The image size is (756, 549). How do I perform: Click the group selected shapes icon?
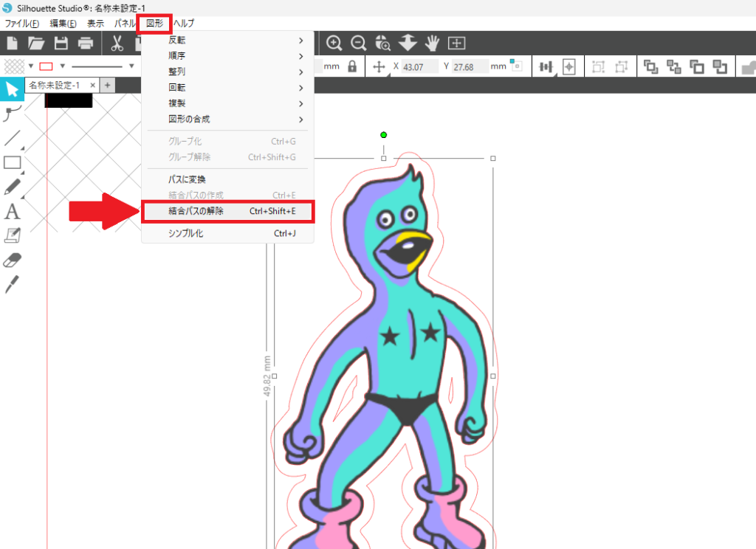(x=598, y=66)
